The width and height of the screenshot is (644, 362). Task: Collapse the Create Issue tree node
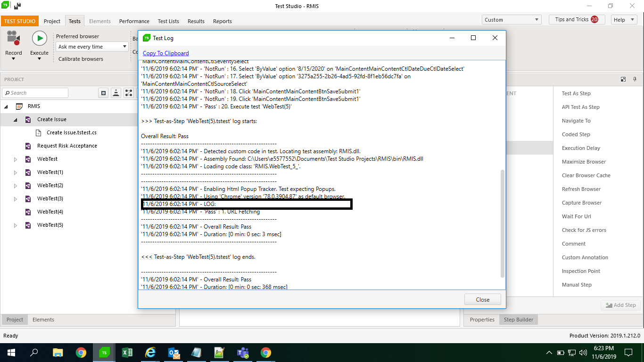click(x=15, y=120)
